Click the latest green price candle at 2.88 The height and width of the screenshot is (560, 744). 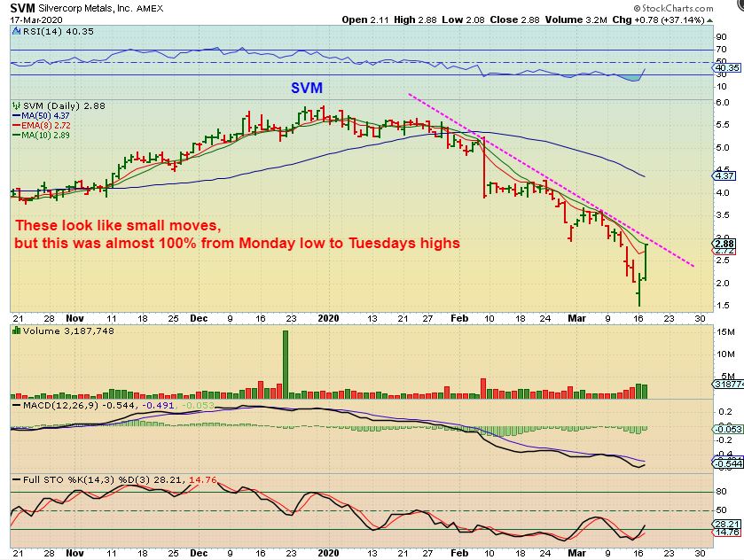tap(645, 261)
